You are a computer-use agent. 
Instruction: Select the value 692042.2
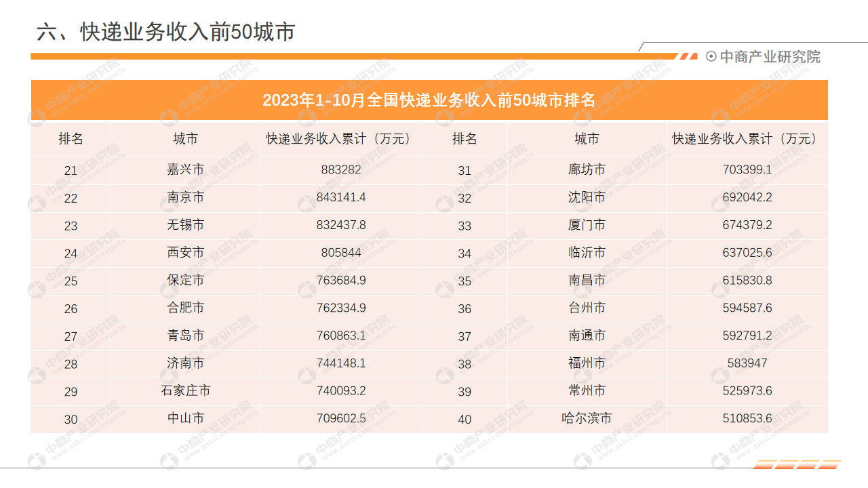(x=747, y=197)
